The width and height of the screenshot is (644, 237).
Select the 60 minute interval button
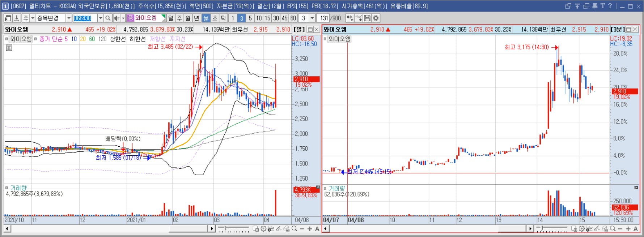point(293,18)
